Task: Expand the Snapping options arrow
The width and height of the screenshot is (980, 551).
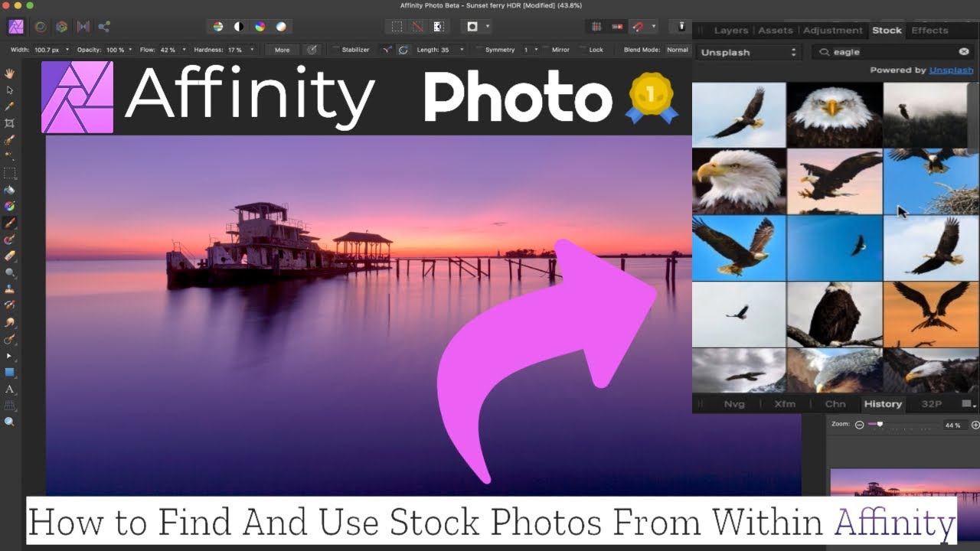Action: [x=654, y=27]
